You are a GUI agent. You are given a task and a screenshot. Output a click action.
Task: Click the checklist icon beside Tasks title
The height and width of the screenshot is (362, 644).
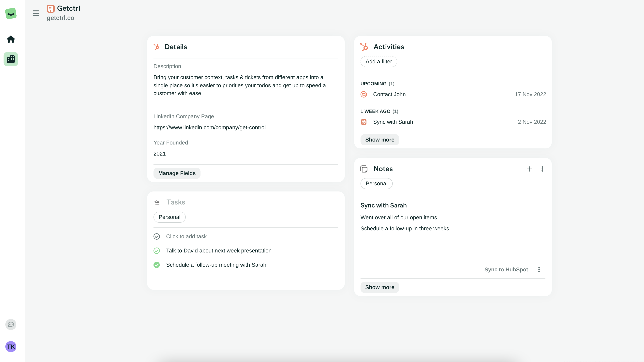157,202
